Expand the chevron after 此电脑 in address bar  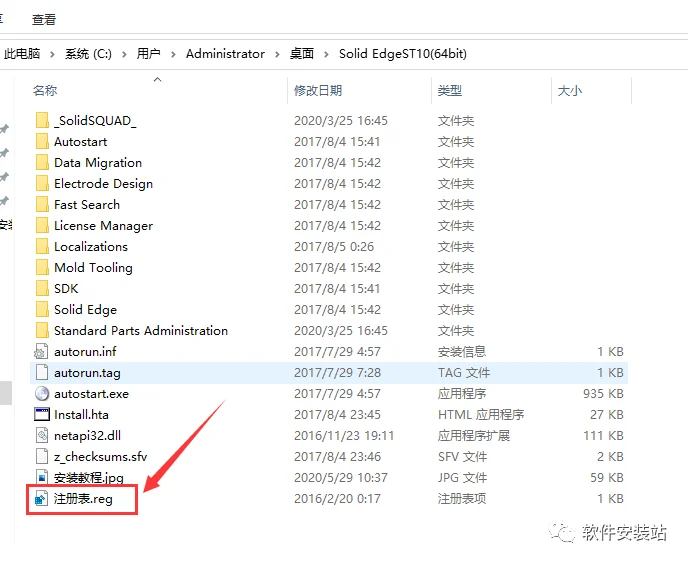click(x=52, y=54)
